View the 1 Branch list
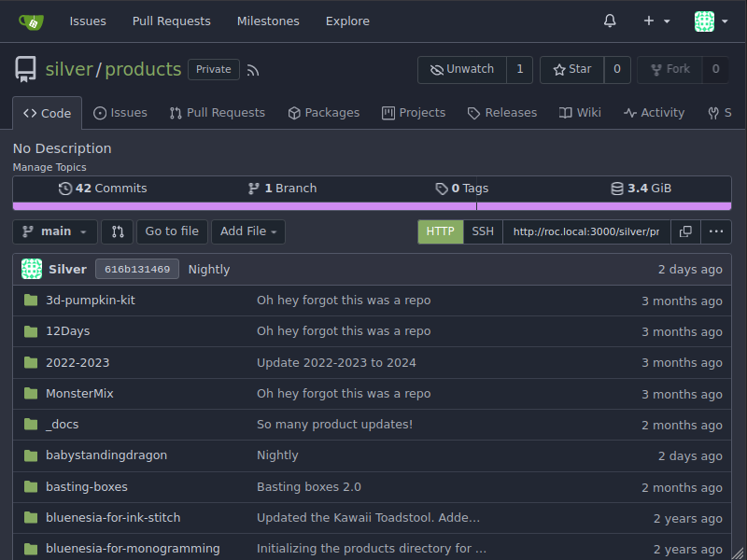This screenshot has height=560, width=747. (282, 189)
